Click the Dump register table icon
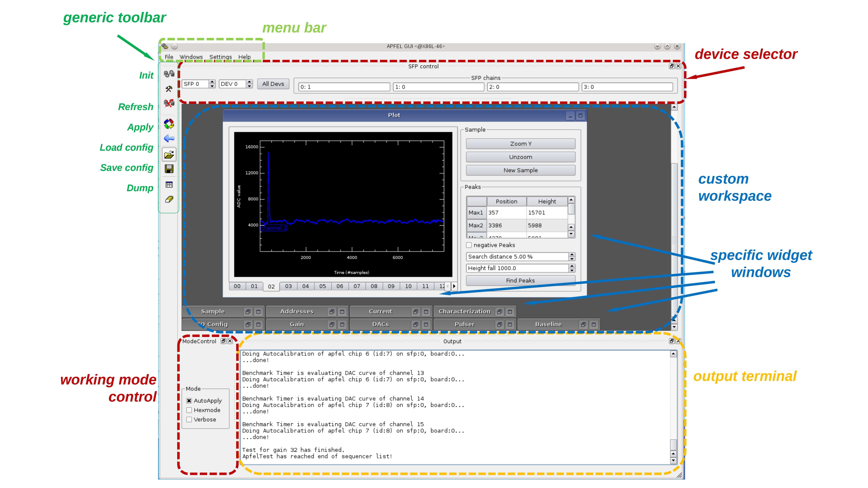This screenshot has height=488, width=868. (169, 185)
